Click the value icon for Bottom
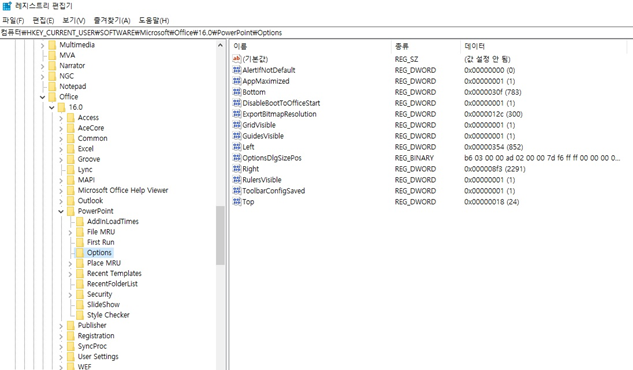 [x=237, y=92]
